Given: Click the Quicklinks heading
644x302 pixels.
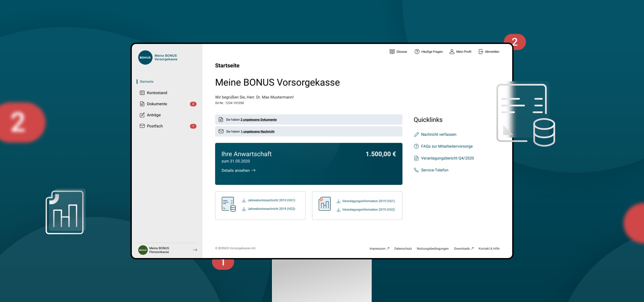Looking at the screenshot, I should pyautogui.click(x=428, y=120).
